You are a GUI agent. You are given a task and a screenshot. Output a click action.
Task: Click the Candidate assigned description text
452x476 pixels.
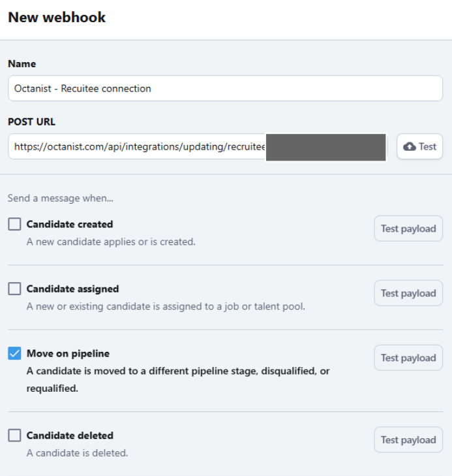click(x=166, y=306)
